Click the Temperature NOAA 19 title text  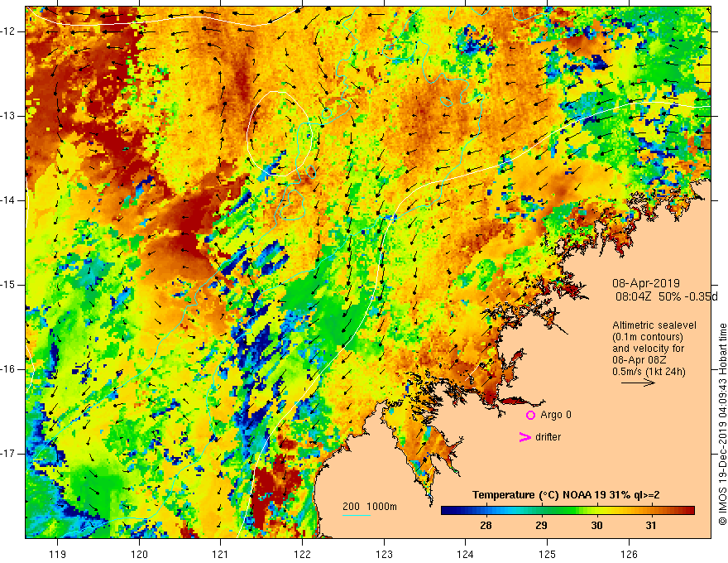566,495
